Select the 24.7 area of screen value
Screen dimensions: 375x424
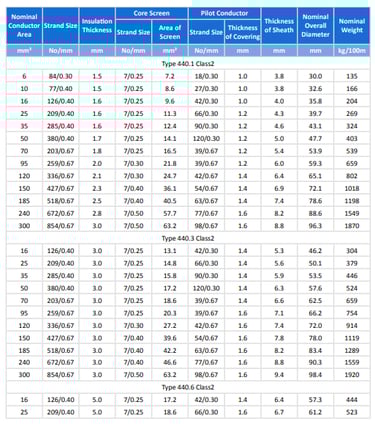[170, 176]
